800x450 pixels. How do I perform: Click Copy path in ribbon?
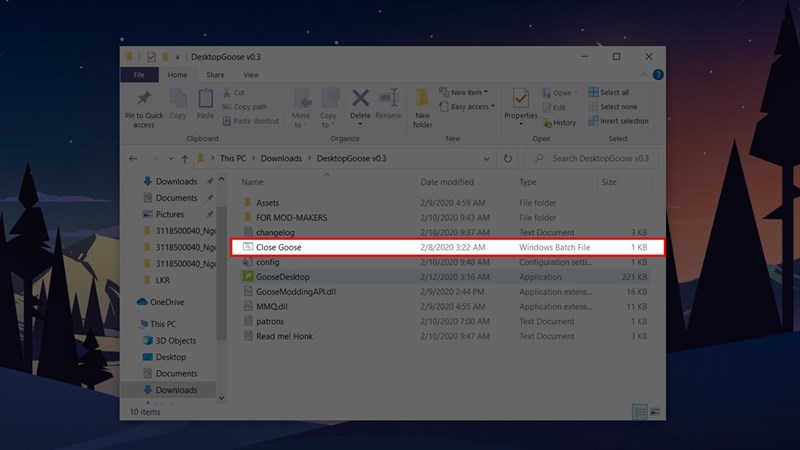(x=244, y=107)
